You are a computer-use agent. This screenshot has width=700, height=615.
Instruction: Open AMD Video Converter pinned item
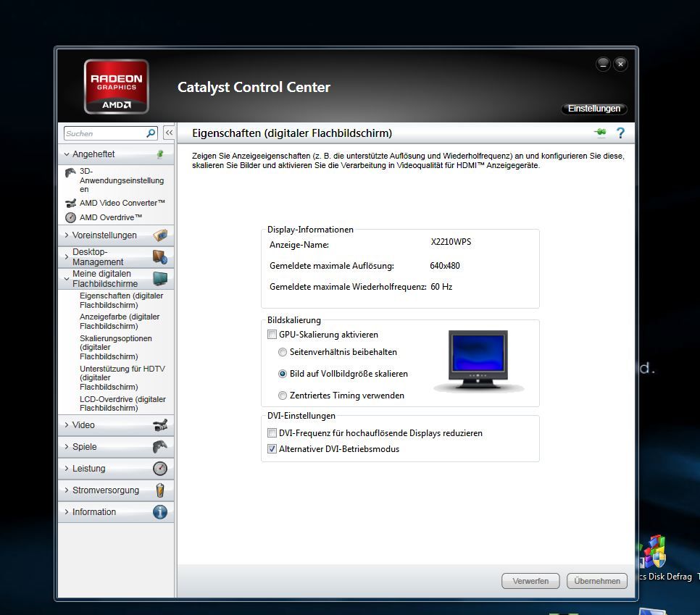point(122,203)
